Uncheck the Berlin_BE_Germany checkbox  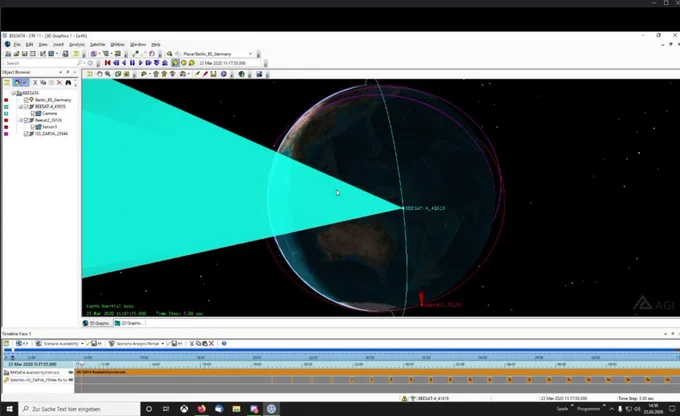click(x=26, y=100)
